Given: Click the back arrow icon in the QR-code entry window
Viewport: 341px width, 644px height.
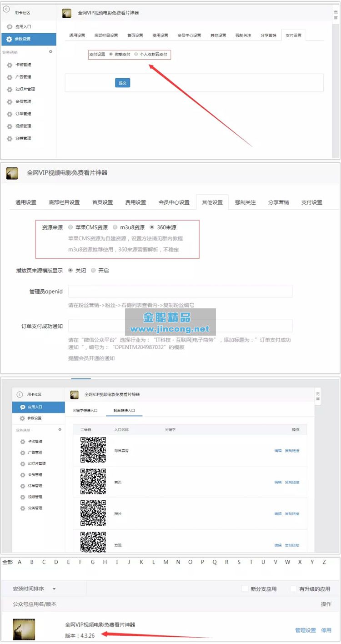Looking at the screenshot, I should pos(20,395).
